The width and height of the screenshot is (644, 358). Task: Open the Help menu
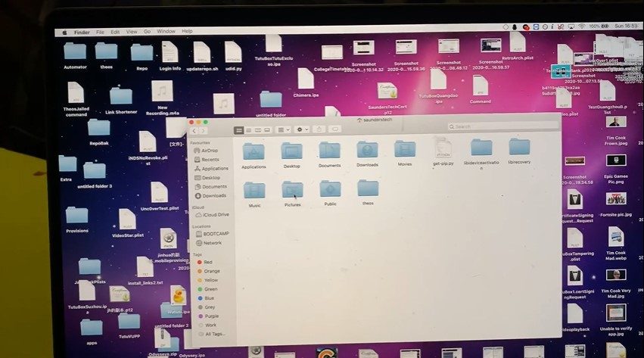point(187,31)
